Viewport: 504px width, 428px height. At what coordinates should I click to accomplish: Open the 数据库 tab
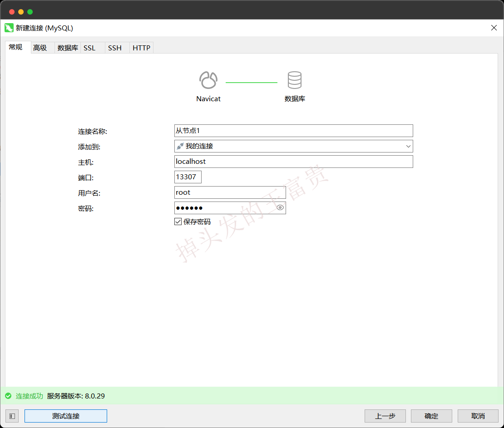(68, 48)
